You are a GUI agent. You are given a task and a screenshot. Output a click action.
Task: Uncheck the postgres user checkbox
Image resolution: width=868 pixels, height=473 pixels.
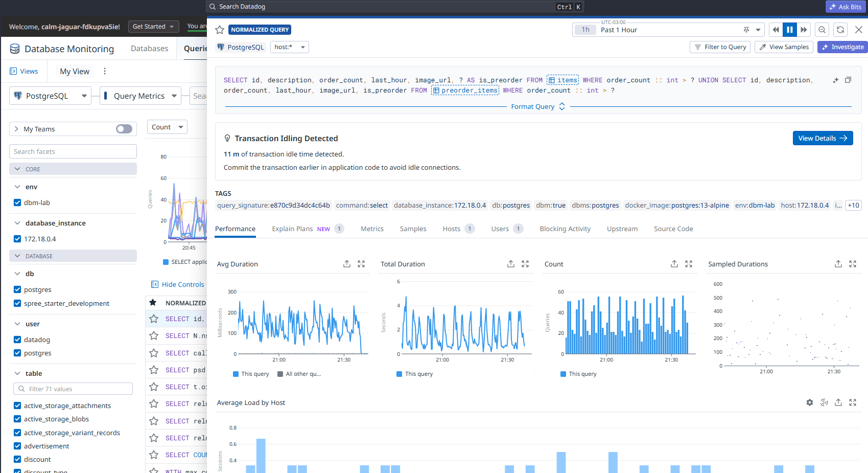click(17, 353)
